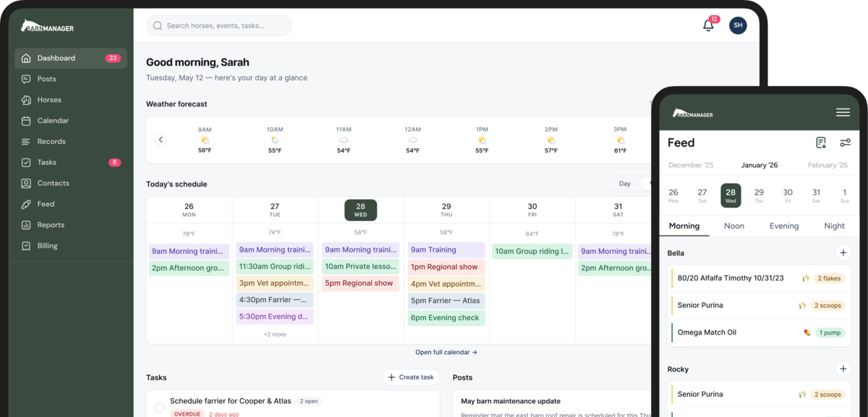Open Posts in the sidebar
Viewport: 868px width, 417px height.
pos(71,79)
